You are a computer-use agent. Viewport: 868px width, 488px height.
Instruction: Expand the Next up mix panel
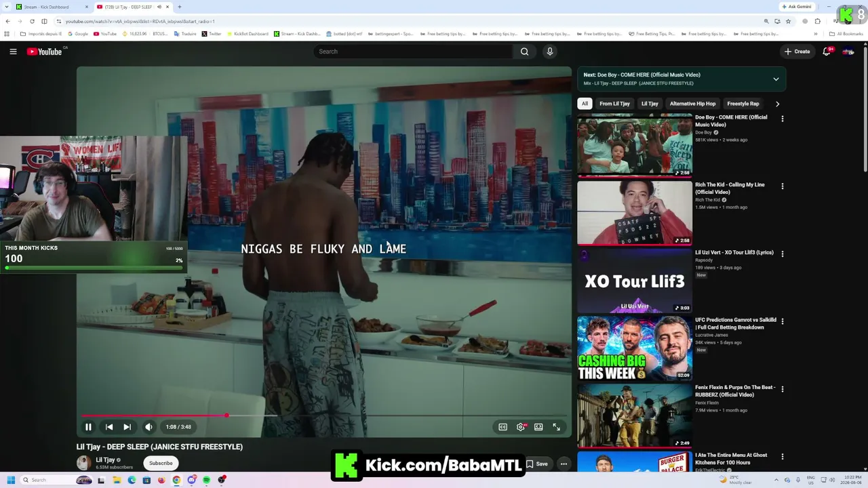point(776,79)
